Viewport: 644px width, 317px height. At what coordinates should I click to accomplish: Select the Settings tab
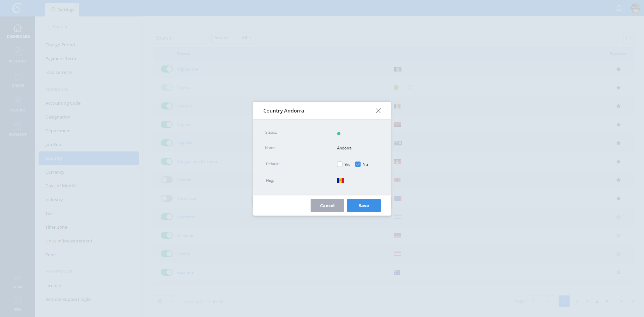pos(62,10)
